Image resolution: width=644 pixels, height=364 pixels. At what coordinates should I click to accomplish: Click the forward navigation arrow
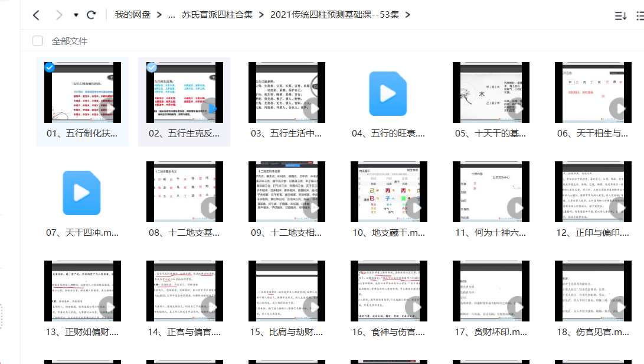[58, 15]
